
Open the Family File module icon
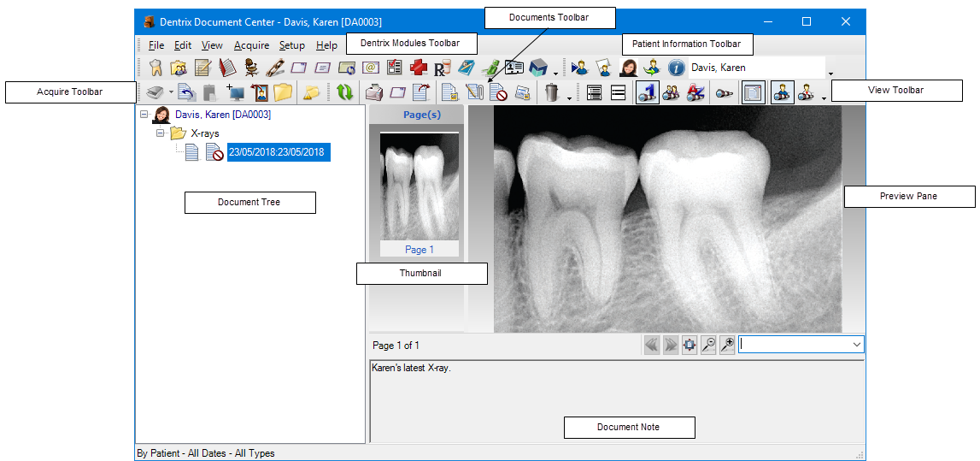click(x=179, y=67)
